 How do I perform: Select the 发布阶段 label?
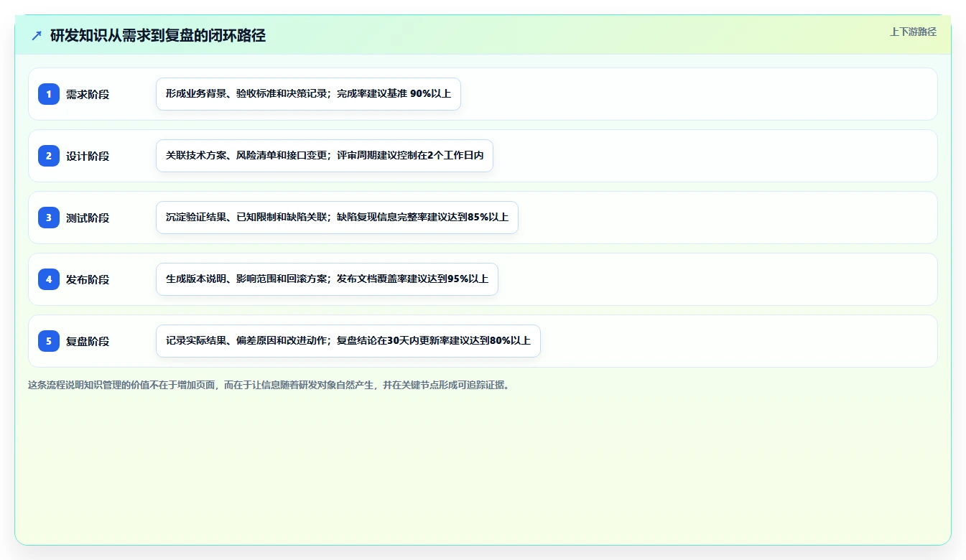[88, 279]
